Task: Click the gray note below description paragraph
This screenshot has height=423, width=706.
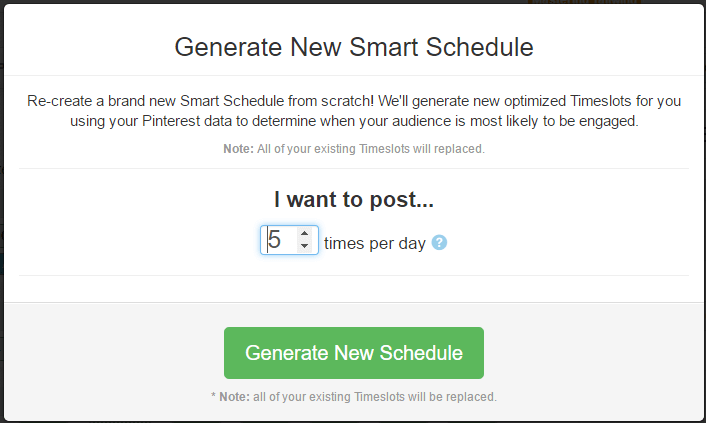Action: click(354, 149)
